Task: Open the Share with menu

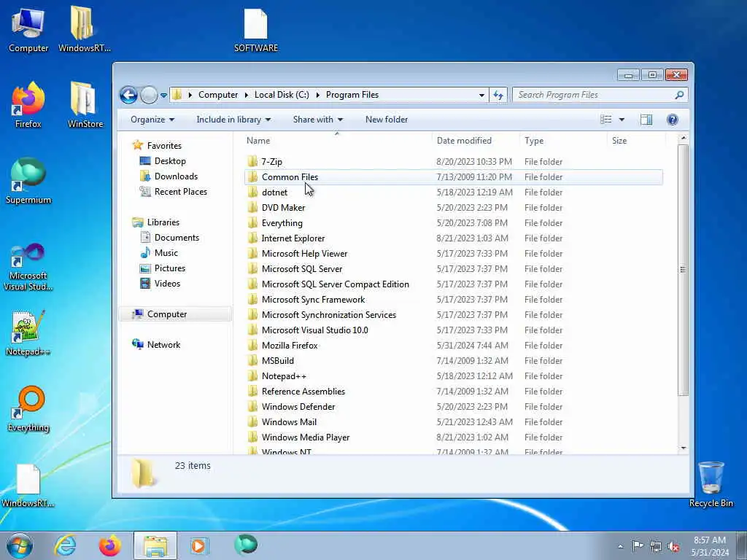Action: [x=318, y=120]
